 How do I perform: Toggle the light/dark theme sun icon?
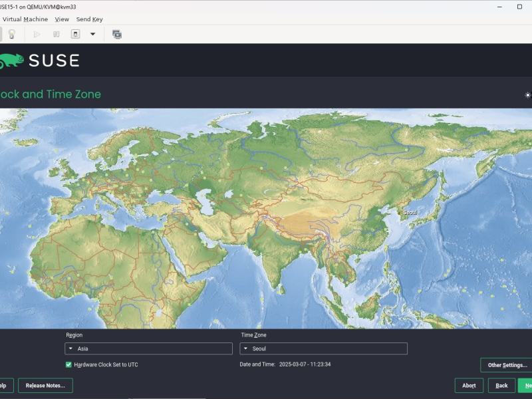pyautogui.click(x=527, y=95)
